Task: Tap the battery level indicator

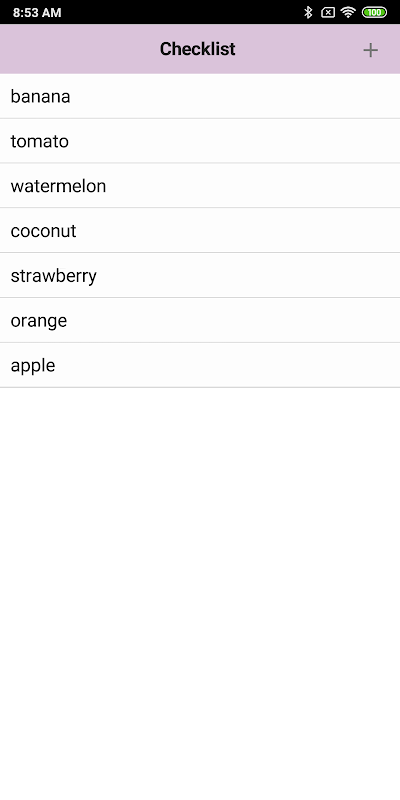Action: [374, 12]
